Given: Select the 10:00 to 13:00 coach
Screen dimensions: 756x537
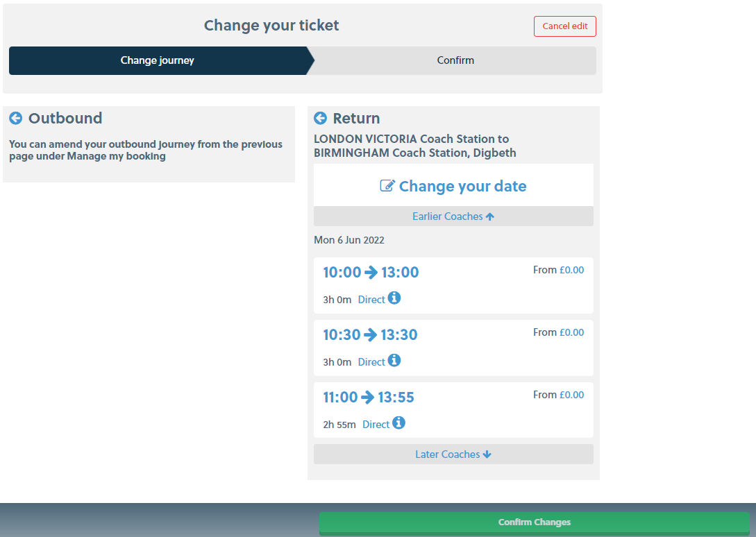Looking at the screenshot, I should (453, 285).
